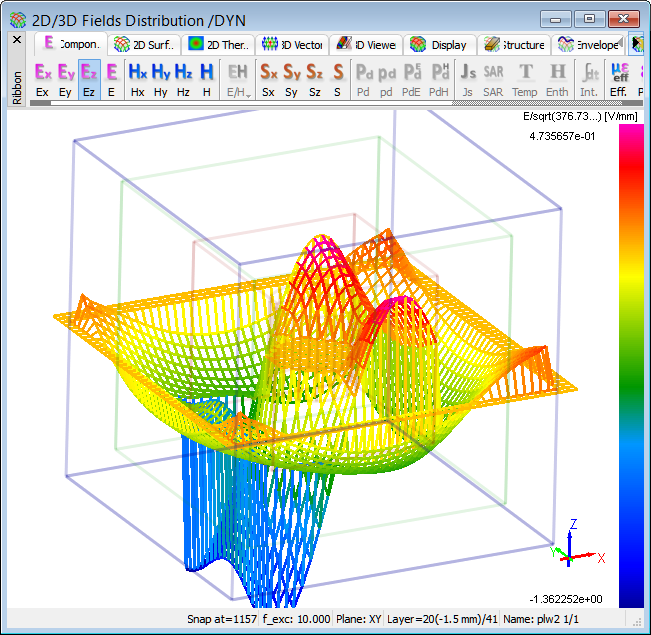Select the Ey field component icon
Image resolution: width=651 pixels, height=635 pixels.
[x=66, y=74]
